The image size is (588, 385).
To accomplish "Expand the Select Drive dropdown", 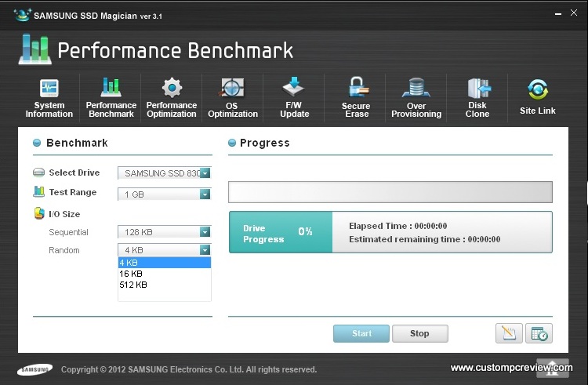I will (x=205, y=173).
